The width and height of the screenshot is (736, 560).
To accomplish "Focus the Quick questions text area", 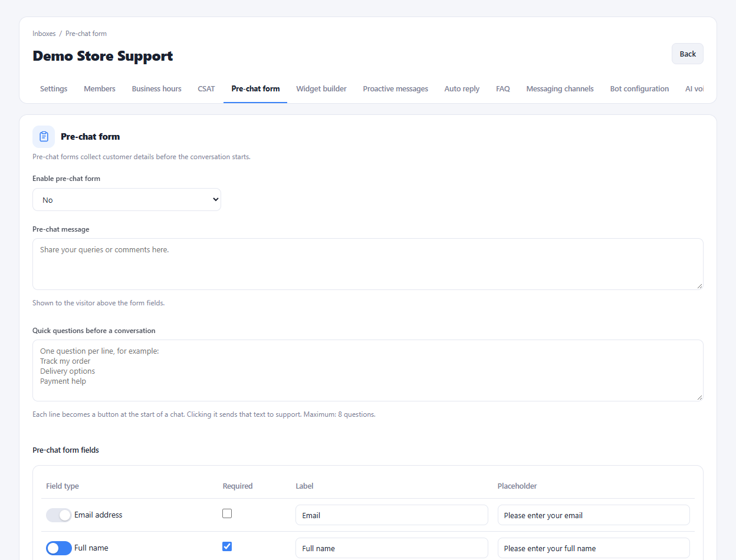I will (x=368, y=371).
